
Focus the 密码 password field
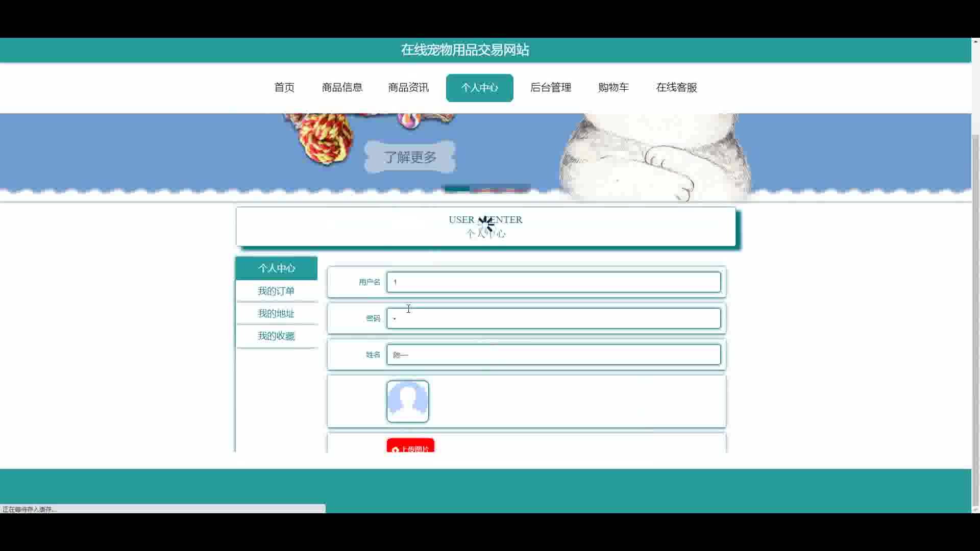[x=553, y=318]
